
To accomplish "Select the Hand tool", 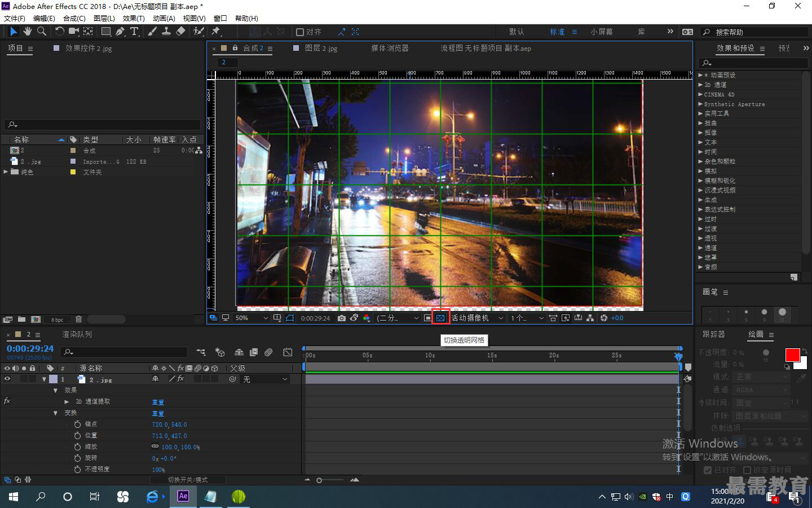I will [x=28, y=32].
